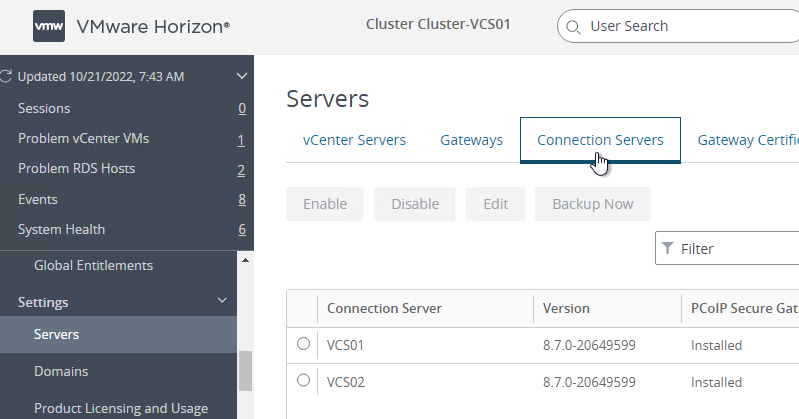The image size is (799, 419).
Task: Open Problem vCenter VMs count 1
Action: pyautogui.click(x=241, y=140)
